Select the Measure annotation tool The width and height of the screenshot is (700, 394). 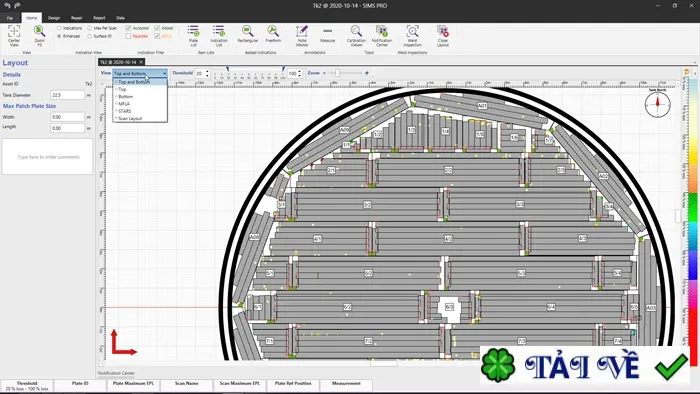point(327,34)
